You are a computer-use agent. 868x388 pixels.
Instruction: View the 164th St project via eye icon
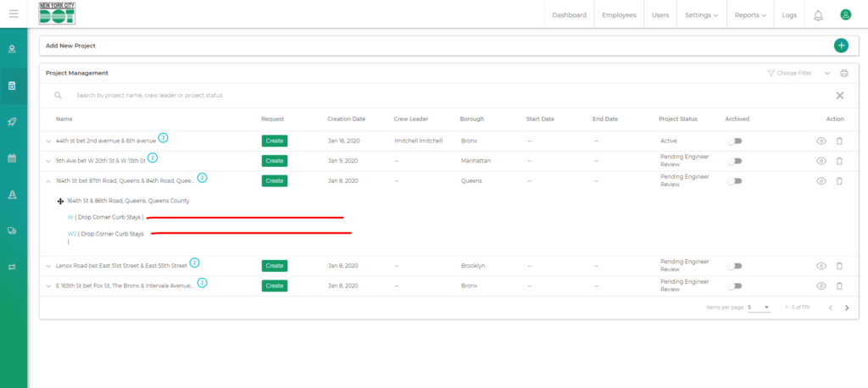coord(821,181)
